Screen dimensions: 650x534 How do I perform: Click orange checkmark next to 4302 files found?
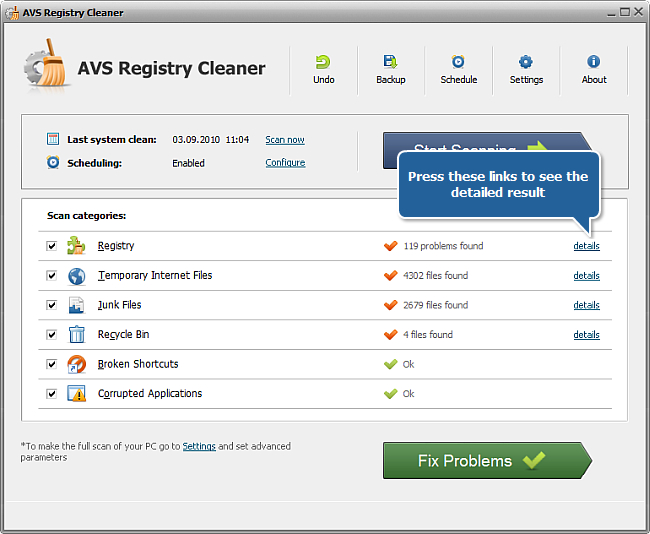click(x=390, y=275)
